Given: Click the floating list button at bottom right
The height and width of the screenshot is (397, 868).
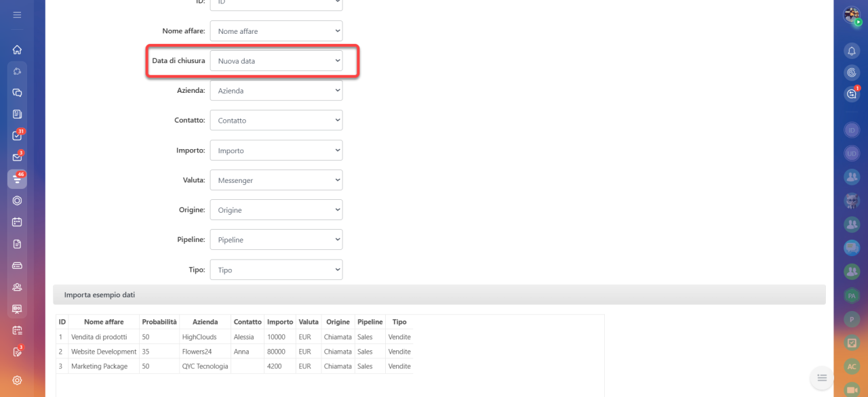Looking at the screenshot, I should (822, 378).
